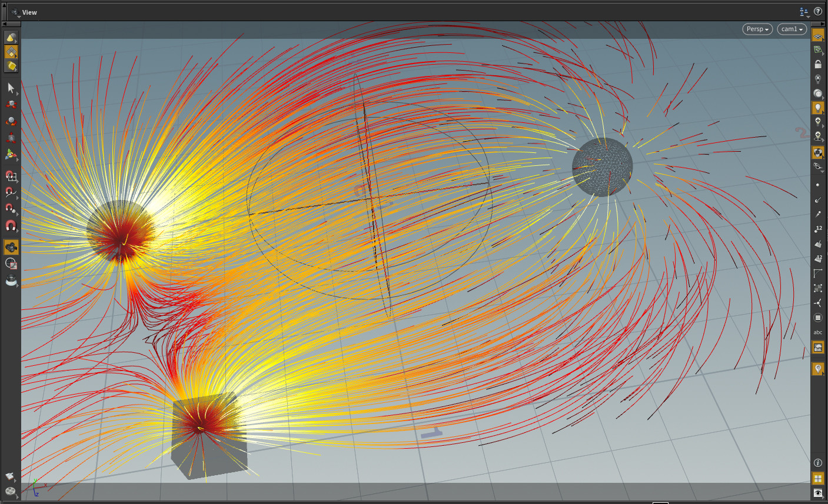The height and width of the screenshot is (504, 828).
Task: Open the cam1 camera dropdown
Action: pos(791,29)
